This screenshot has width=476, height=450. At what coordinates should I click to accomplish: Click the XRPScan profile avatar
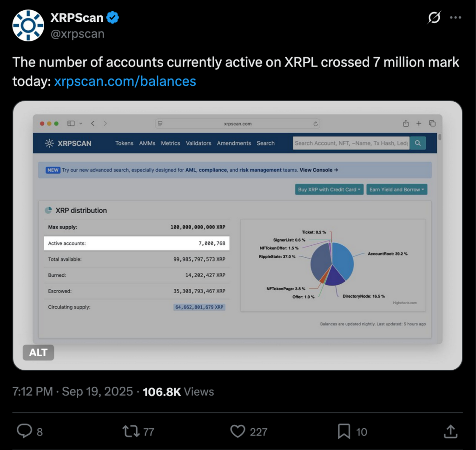[28, 25]
